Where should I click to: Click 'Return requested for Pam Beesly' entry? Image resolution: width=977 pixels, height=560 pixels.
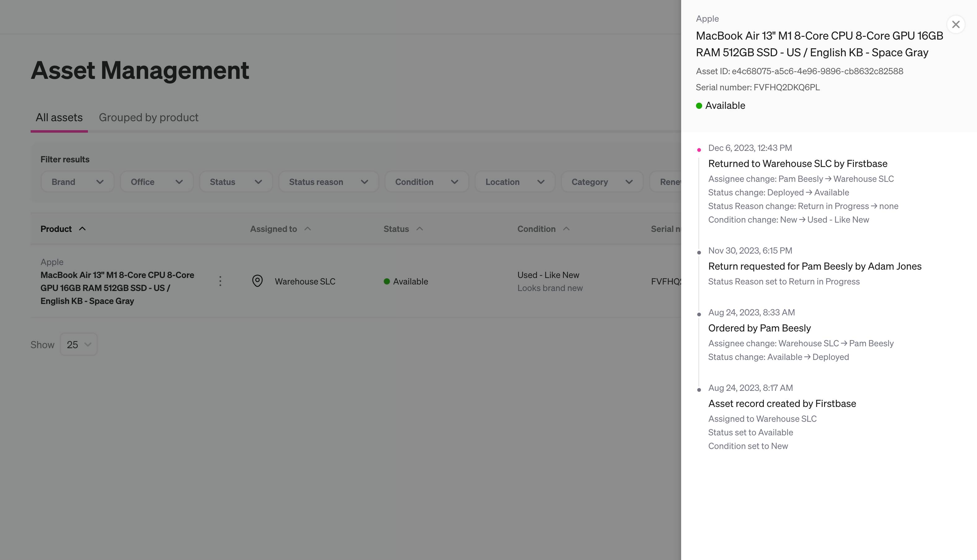point(815,266)
